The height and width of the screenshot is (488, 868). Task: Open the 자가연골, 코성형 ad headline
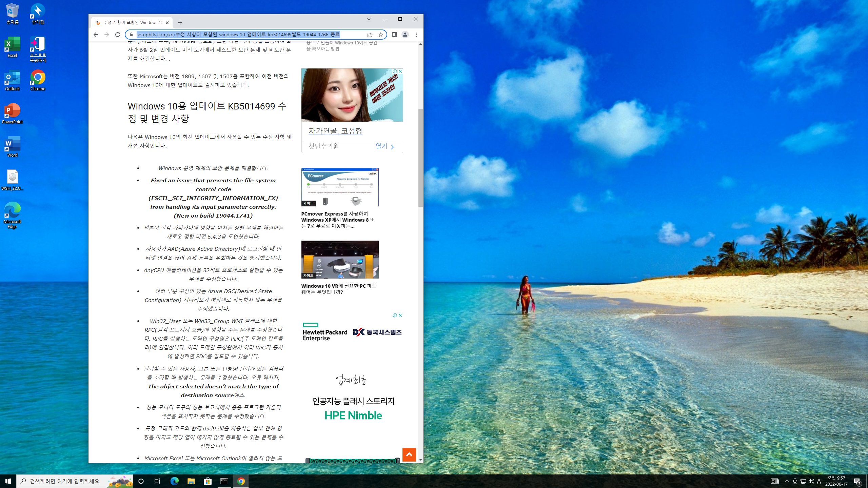(335, 131)
